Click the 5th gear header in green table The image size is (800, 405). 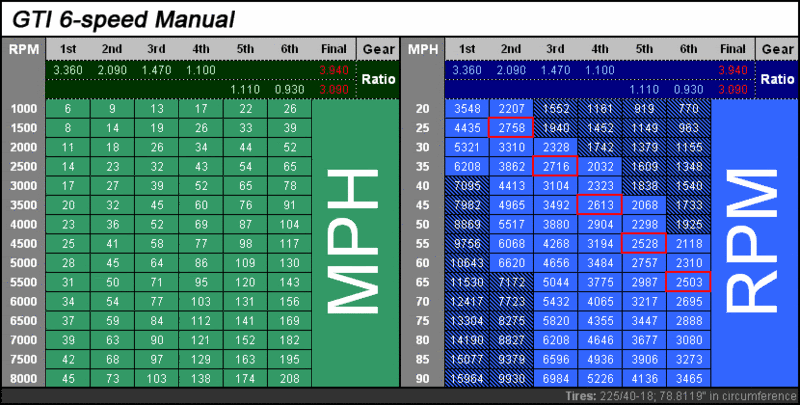pos(245,49)
